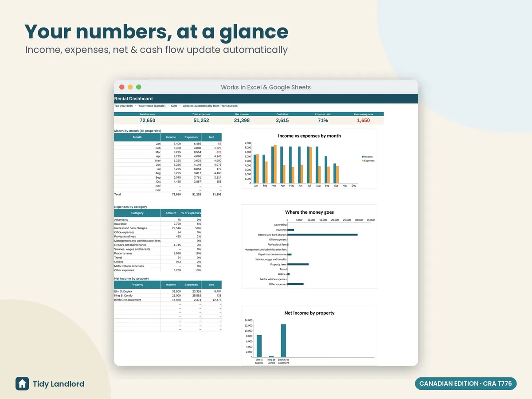This screenshot has height=399, width=532.
Task: Click the yellow minimize dot of the spreadsheet window
Action: [x=130, y=87]
